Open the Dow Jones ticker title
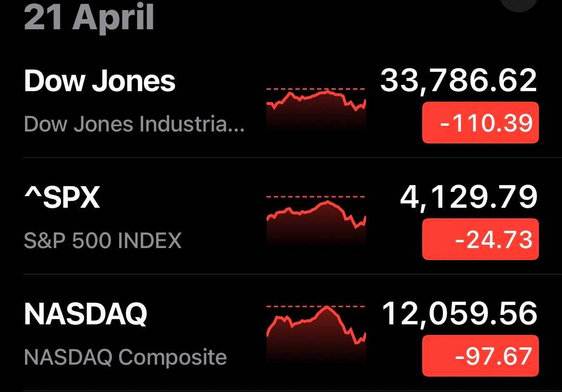 point(99,81)
